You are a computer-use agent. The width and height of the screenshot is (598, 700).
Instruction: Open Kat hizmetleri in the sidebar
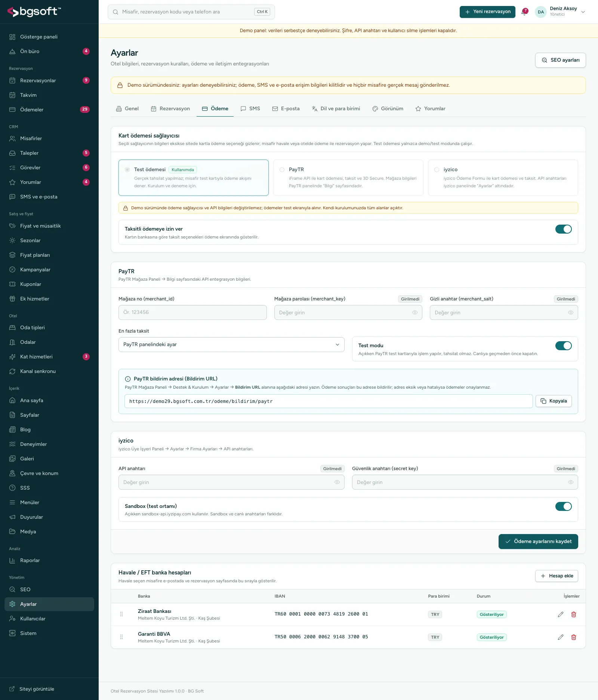pyautogui.click(x=49, y=357)
